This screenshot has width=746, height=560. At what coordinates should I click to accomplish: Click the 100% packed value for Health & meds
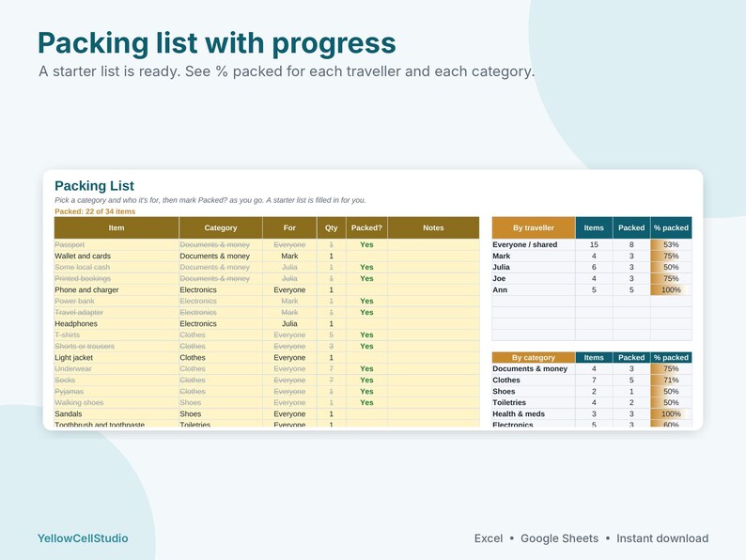(x=671, y=414)
